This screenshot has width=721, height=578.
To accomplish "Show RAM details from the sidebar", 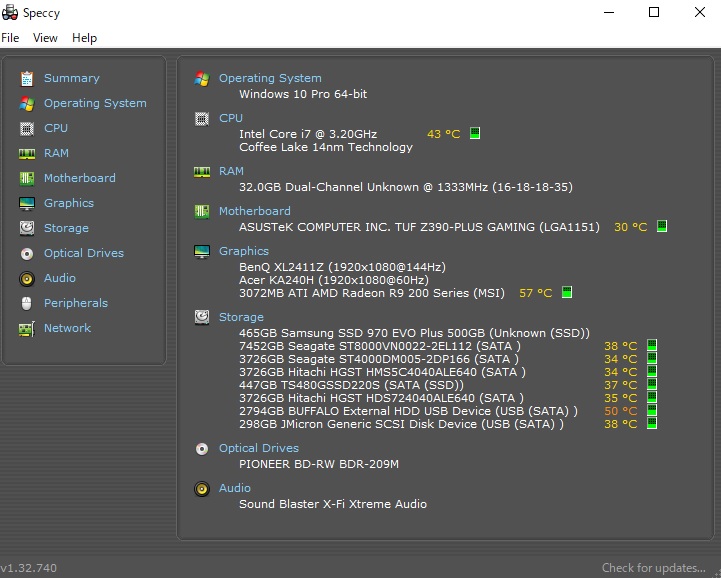I will pyautogui.click(x=56, y=153).
